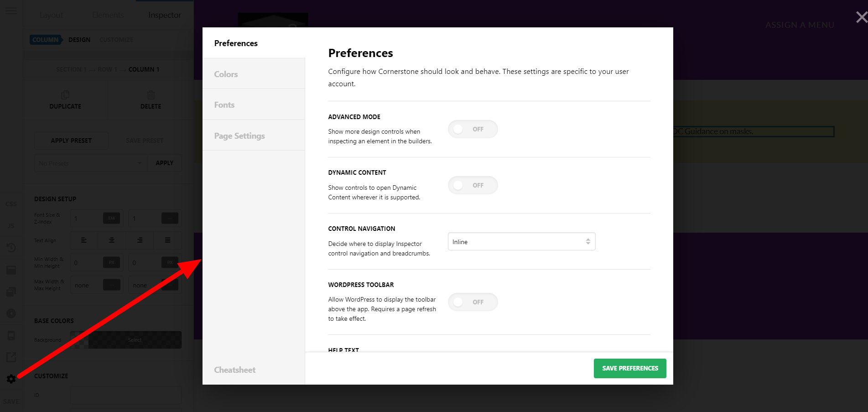Switch to the Layout tab
Image resolution: width=868 pixels, height=412 pixels.
click(51, 15)
